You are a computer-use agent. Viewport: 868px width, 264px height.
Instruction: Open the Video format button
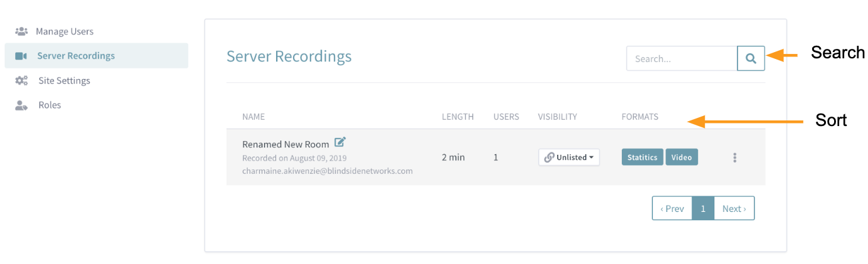[682, 157]
